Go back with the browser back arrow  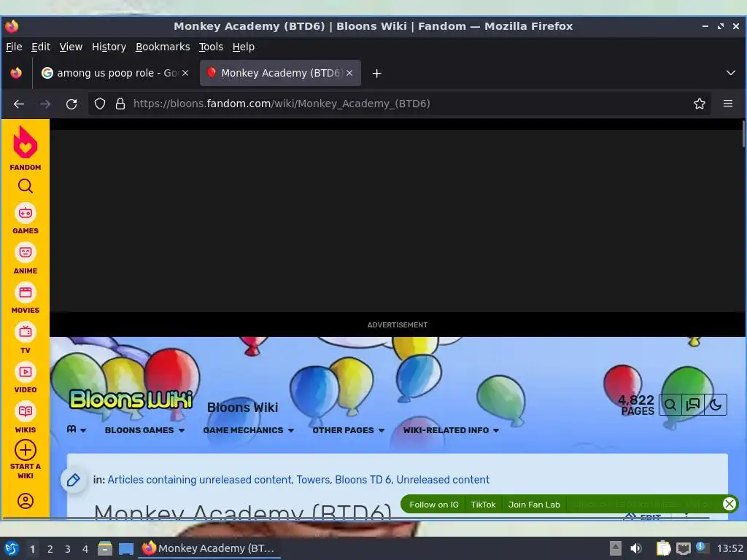19,104
